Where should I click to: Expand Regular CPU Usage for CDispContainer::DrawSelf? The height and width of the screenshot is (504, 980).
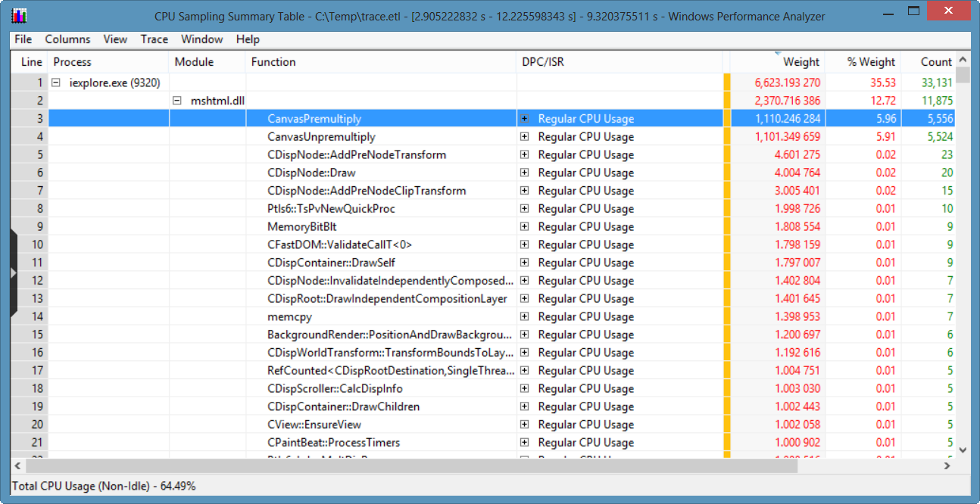pyautogui.click(x=524, y=263)
